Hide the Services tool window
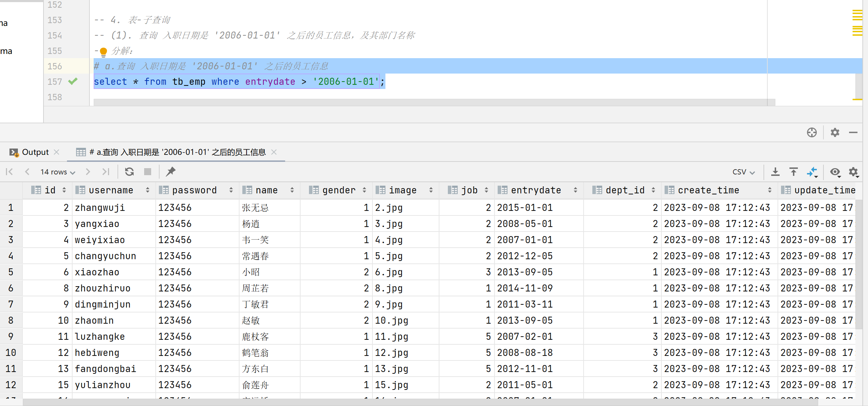This screenshot has height=406, width=868. tap(853, 132)
